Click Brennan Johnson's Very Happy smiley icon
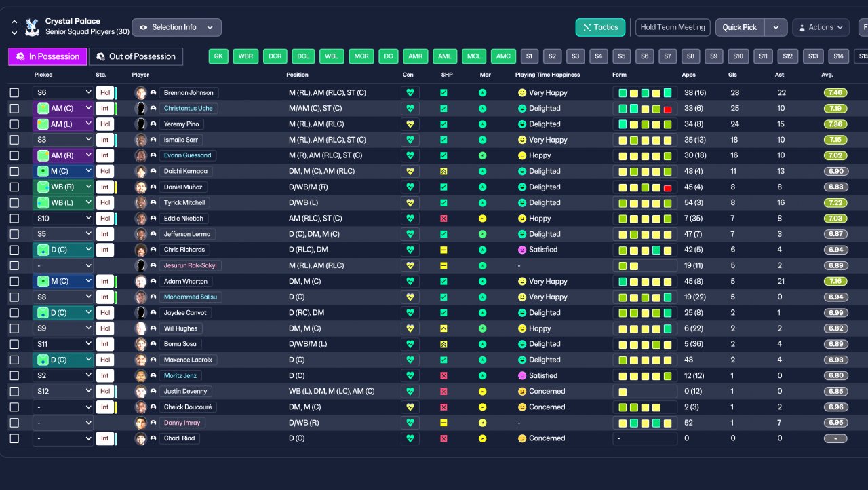Viewport: 868px width, 490px height. pyautogui.click(x=522, y=93)
